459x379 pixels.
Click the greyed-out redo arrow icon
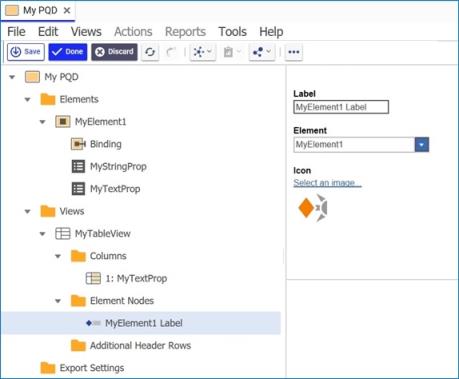[x=171, y=52]
